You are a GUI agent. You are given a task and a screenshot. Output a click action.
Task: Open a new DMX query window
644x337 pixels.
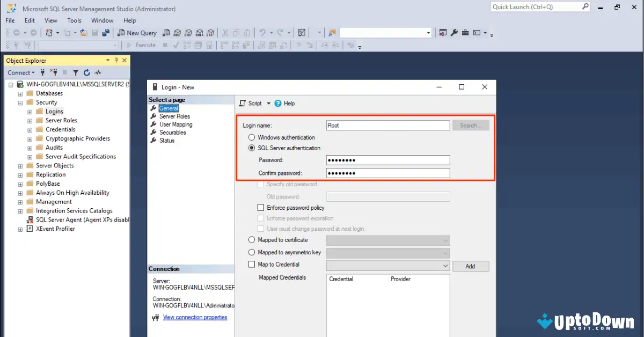188,33
